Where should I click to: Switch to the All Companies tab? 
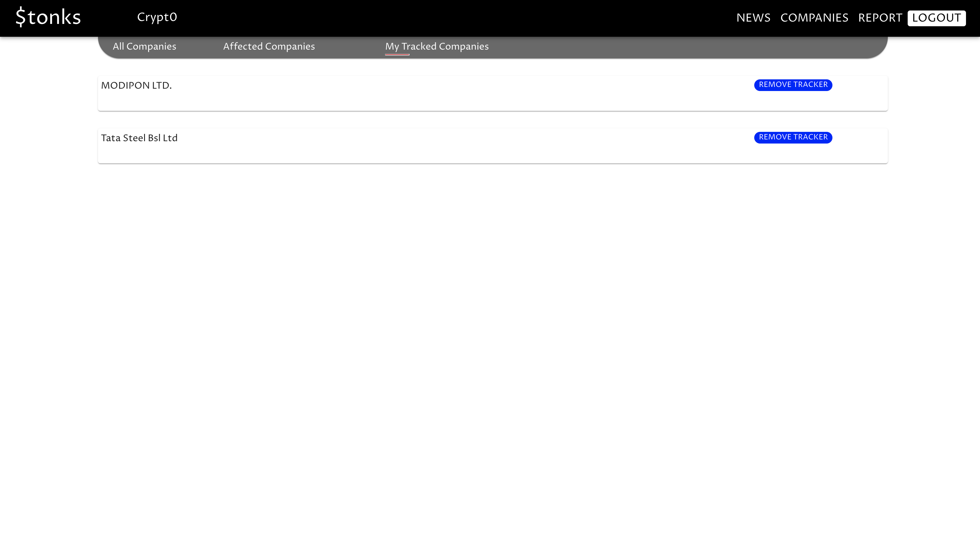144,46
